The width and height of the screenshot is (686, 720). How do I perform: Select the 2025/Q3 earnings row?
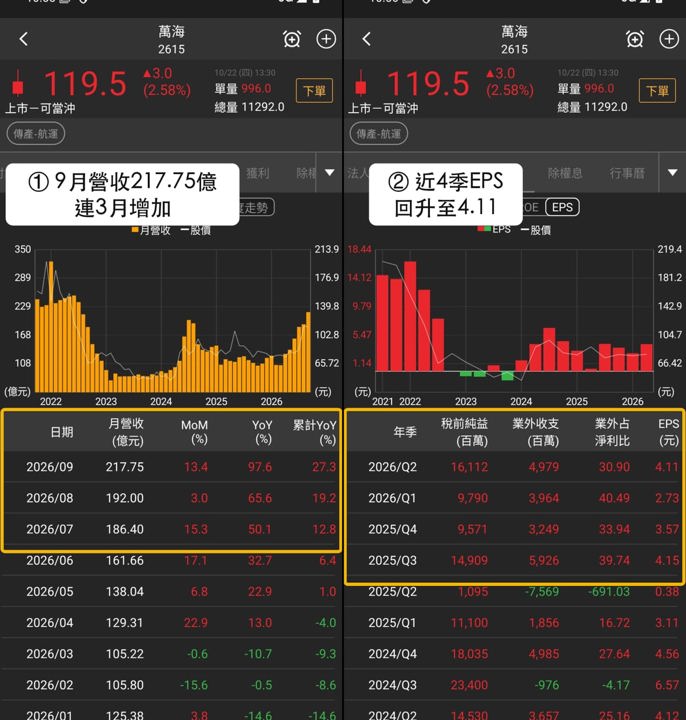click(x=514, y=560)
